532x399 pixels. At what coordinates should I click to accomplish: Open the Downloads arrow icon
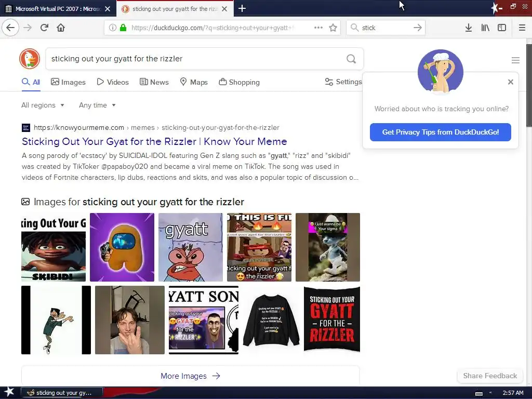pos(469,28)
